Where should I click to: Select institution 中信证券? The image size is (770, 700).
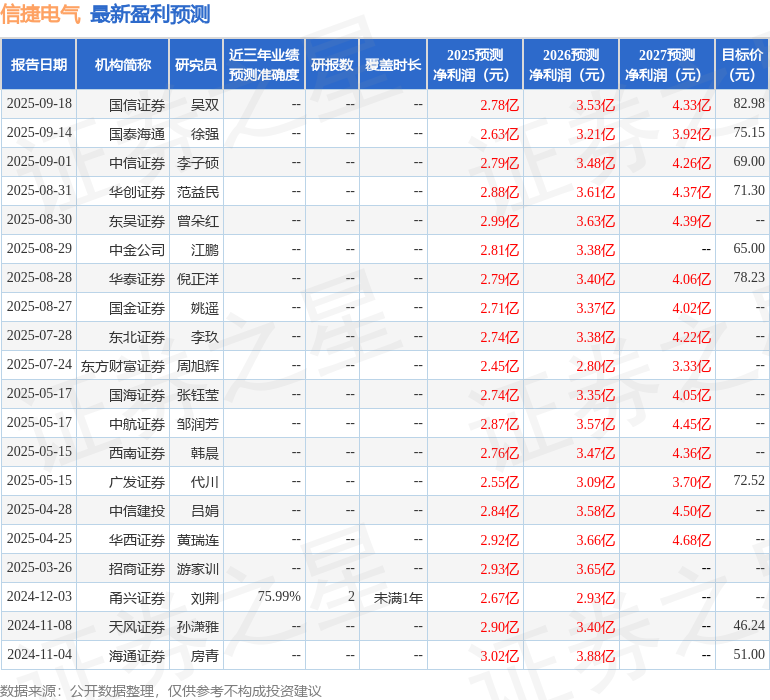tap(137, 163)
